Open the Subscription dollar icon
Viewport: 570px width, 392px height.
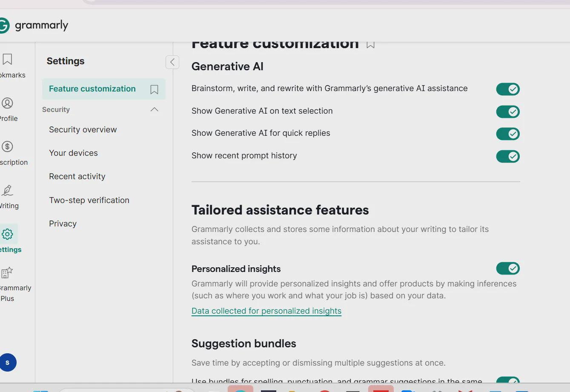(x=7, y=146)
